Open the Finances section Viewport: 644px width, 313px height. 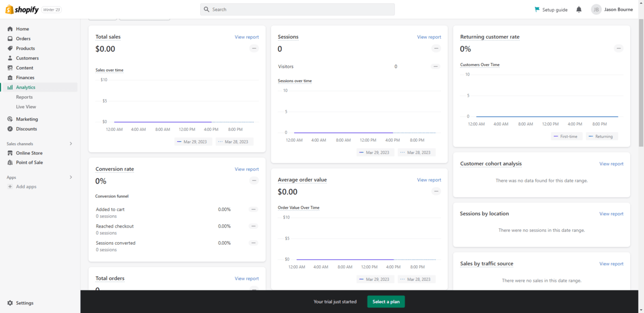point(26,77)
